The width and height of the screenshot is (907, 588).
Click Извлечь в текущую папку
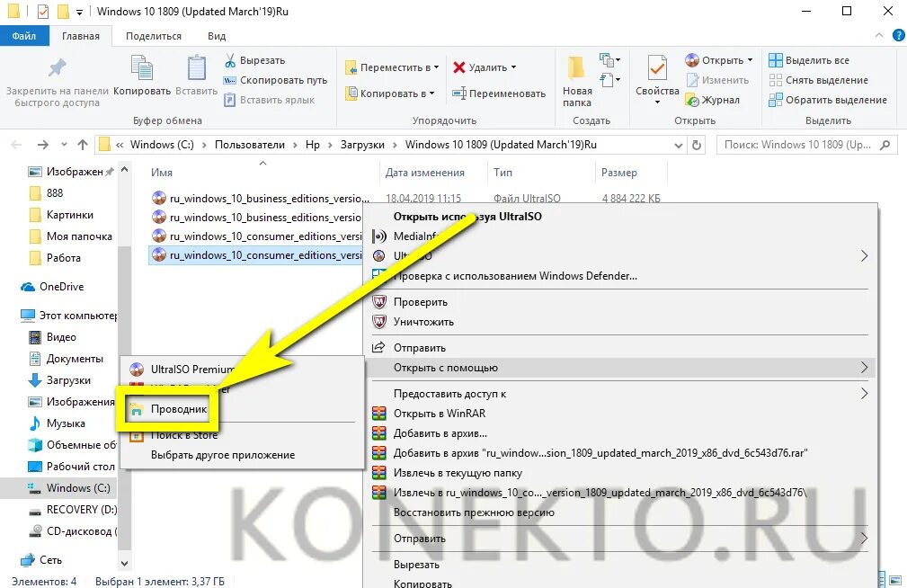tap(458, 473)
